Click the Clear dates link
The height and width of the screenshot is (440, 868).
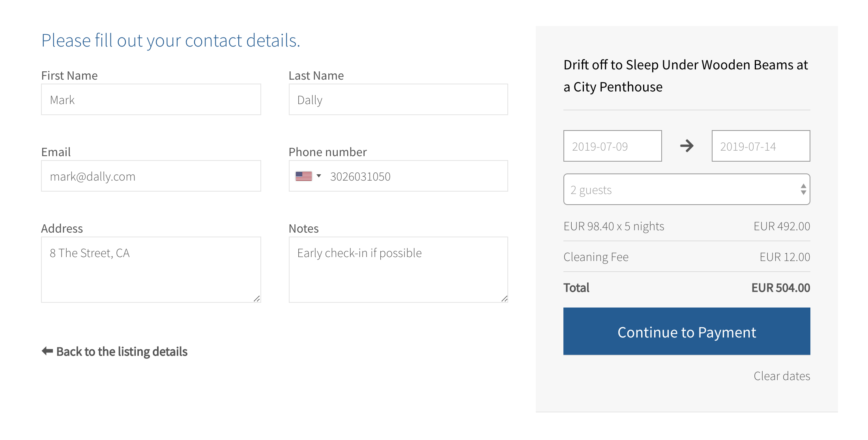click(782, 376)
